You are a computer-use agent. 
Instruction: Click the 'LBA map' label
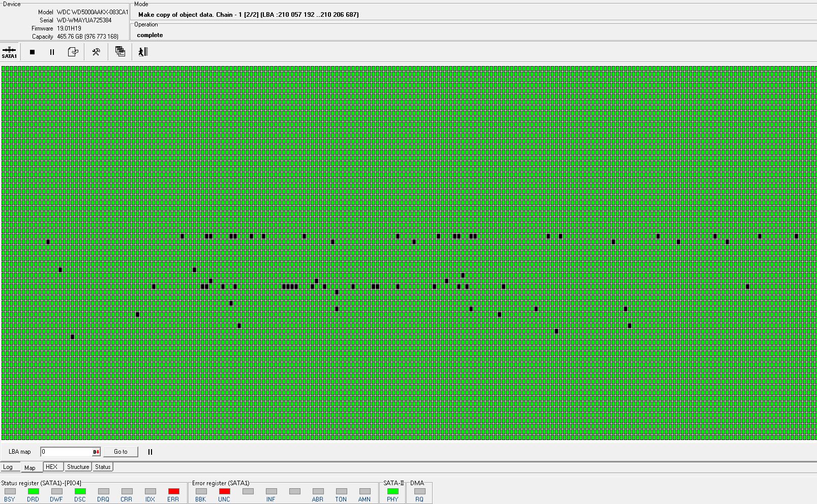20,452
